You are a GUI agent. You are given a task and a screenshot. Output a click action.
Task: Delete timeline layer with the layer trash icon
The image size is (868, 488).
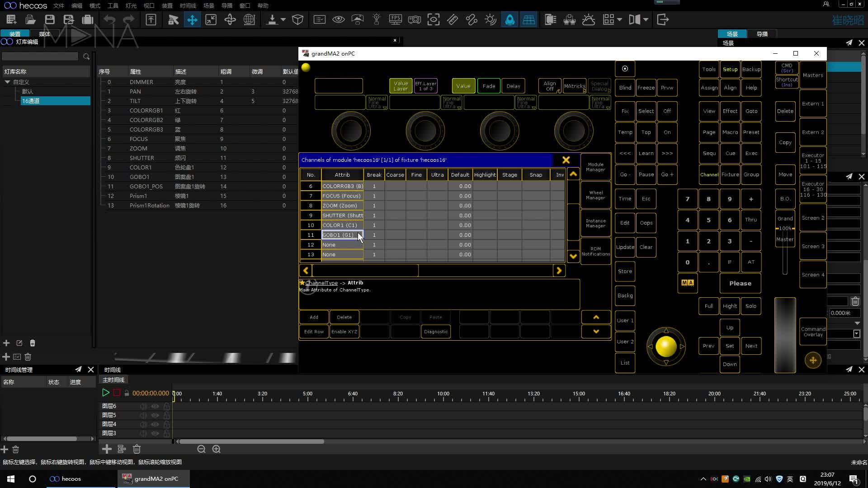pos(137,449)
